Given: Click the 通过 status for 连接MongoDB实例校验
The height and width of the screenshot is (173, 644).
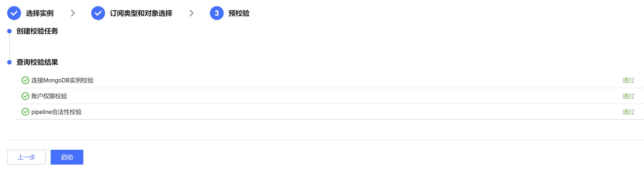Looking at the screenshot, I should [628, 80].
